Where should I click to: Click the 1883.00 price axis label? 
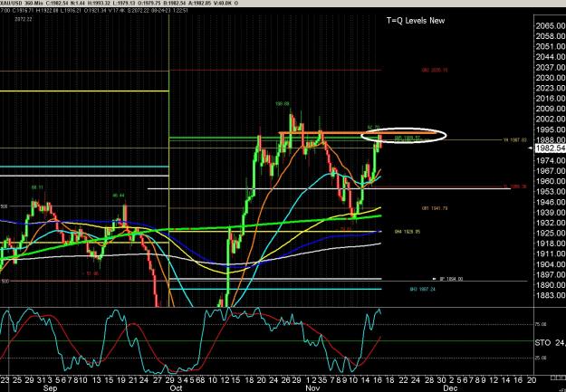551,296
